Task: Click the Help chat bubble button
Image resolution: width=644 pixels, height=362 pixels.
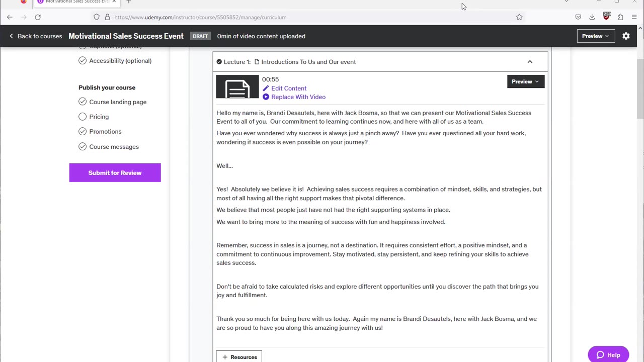Action: 608,354
